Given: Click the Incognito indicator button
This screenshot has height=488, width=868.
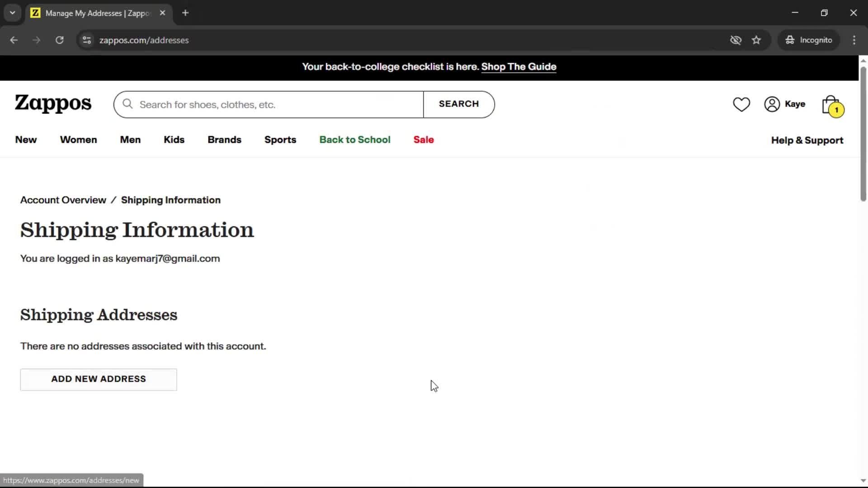Looking at the screenshot, I should 809,40.
